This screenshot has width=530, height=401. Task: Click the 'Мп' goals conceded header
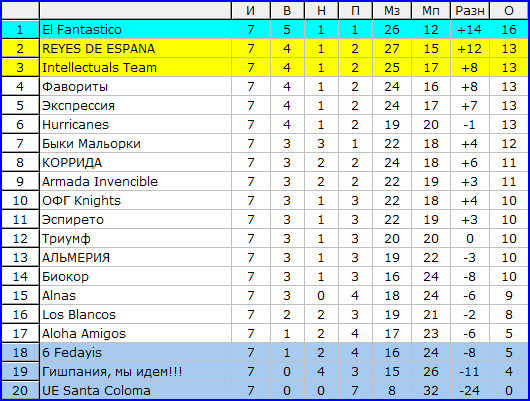[431, 11]
